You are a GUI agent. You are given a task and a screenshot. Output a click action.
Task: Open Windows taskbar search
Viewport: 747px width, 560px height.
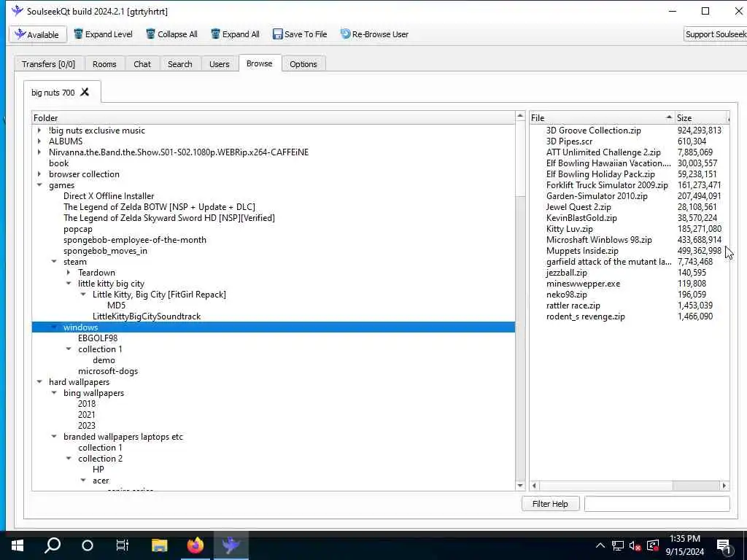click(x=53, y=545)
